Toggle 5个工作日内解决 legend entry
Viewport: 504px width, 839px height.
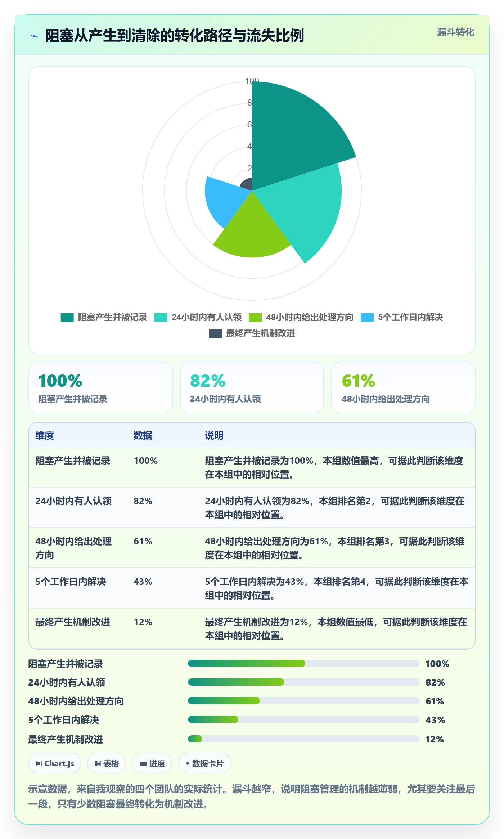pyautogui.click(x=402, y=318)
